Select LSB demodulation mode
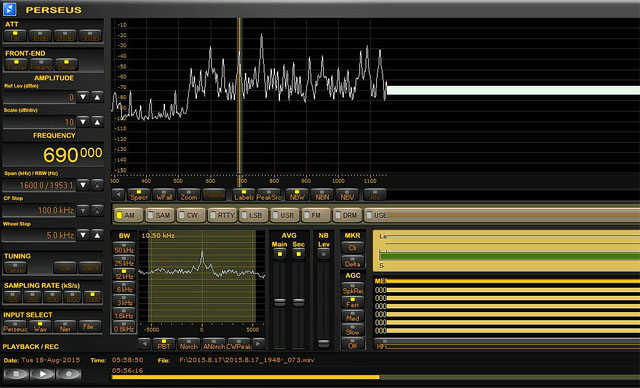640x388 pixels. coord(253,215)
